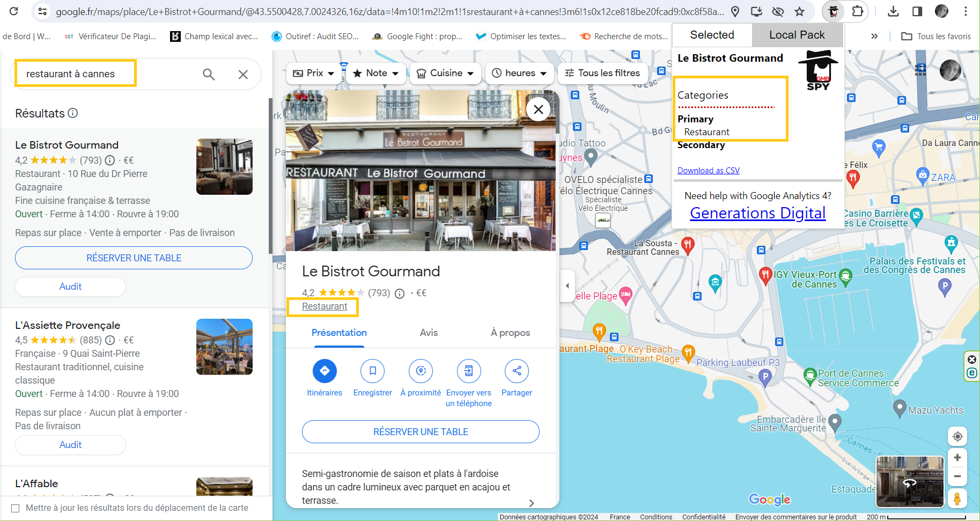Show more bookmarks with the chevron
The image size is (980, 521).
(874, 36)
